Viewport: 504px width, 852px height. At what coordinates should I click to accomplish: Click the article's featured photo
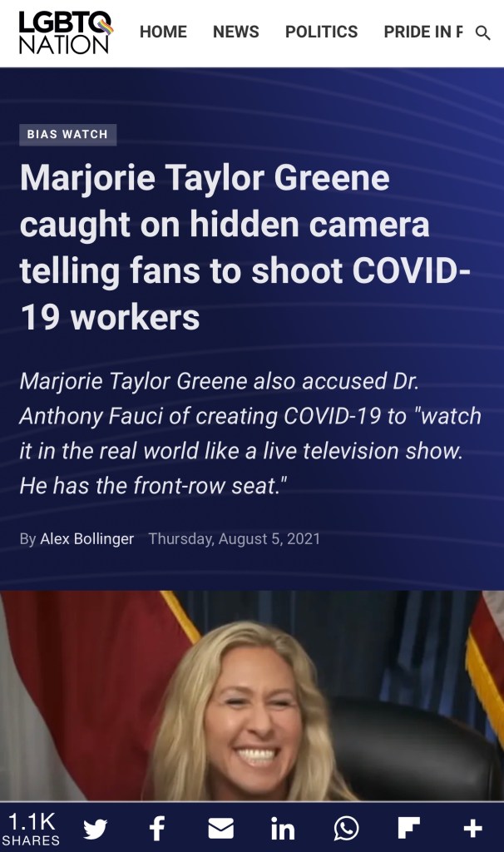pyautogui.click(x=252, y=696)
